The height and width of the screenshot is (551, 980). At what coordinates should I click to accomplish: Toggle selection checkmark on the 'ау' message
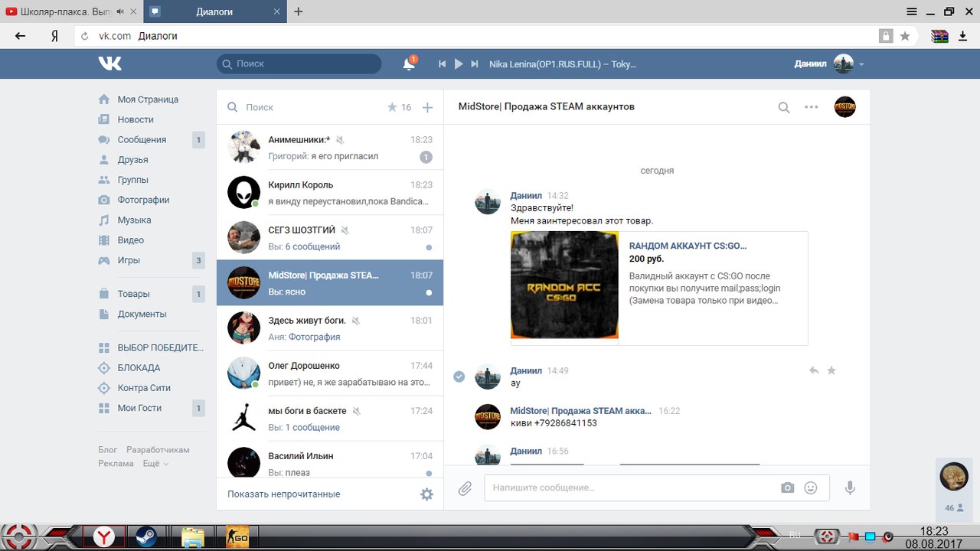pyautogui.click(x=459, y=377)
